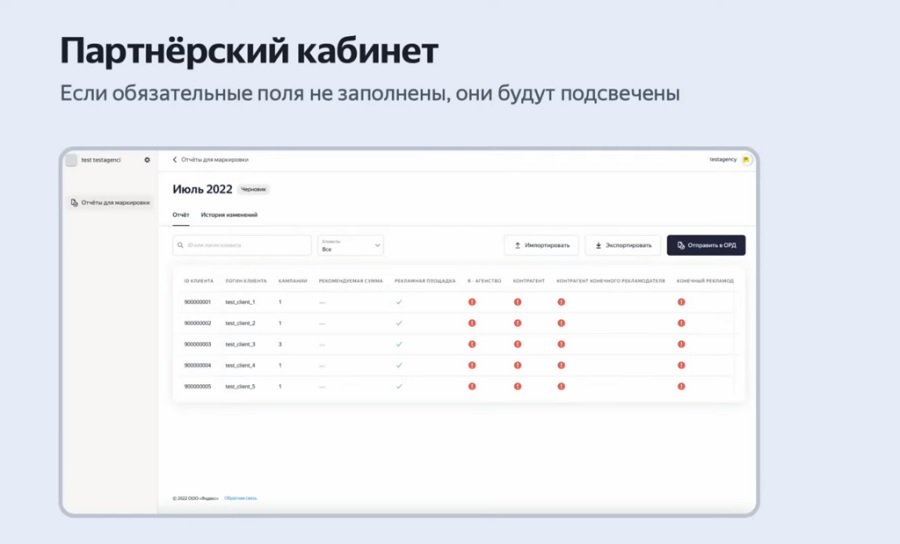
Task: Click Я - Агентство error icon for test_client_2
Action: 472,323
